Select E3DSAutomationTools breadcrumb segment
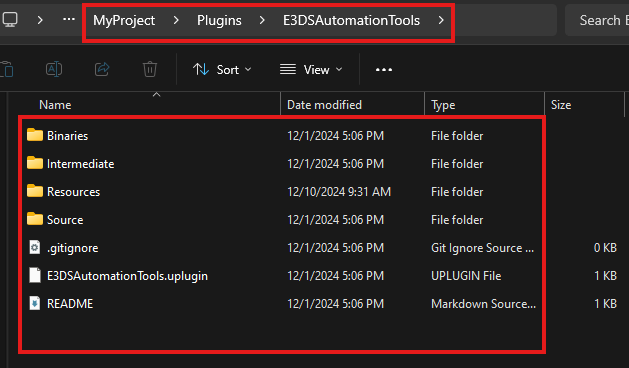 coord(351,20)
